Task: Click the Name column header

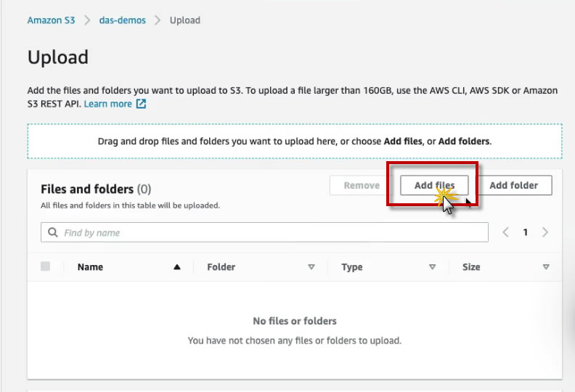Action: (90, 267)
